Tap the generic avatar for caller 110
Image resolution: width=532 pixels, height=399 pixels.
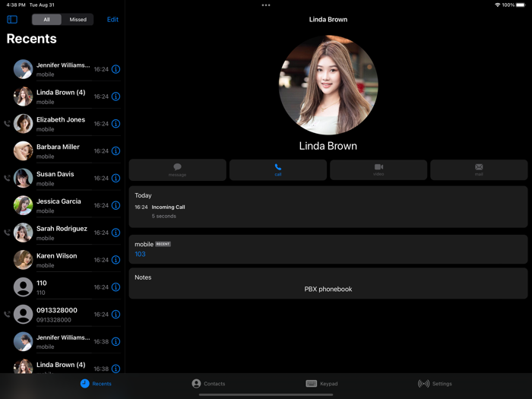[23, 287]
